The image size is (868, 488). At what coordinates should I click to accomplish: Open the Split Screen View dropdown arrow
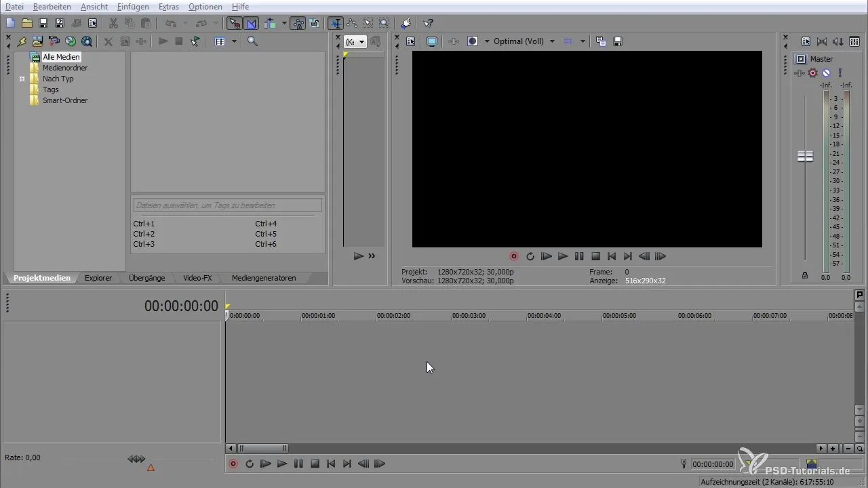(487, 41)
